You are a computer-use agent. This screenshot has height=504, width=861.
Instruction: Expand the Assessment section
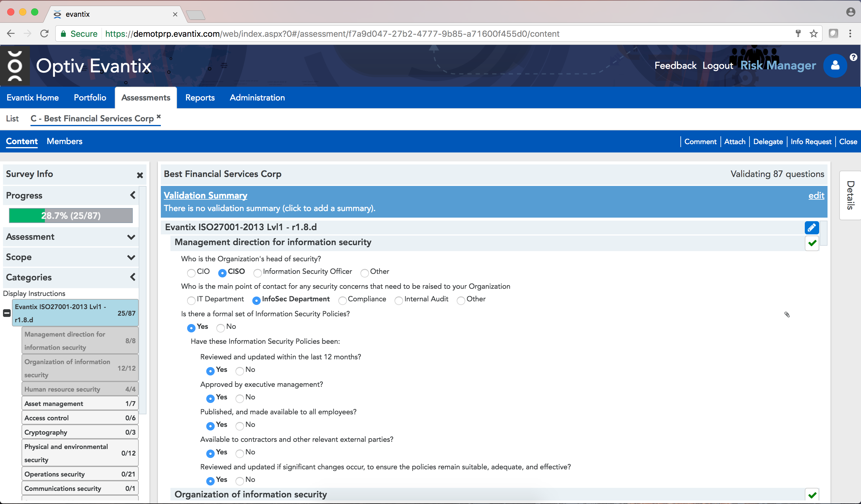tap(131, 237)
